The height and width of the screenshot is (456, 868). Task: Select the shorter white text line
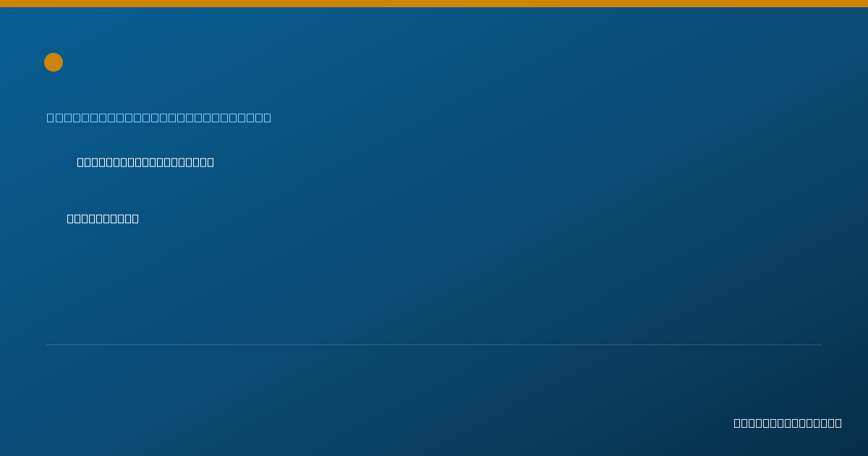pos(103,219)
